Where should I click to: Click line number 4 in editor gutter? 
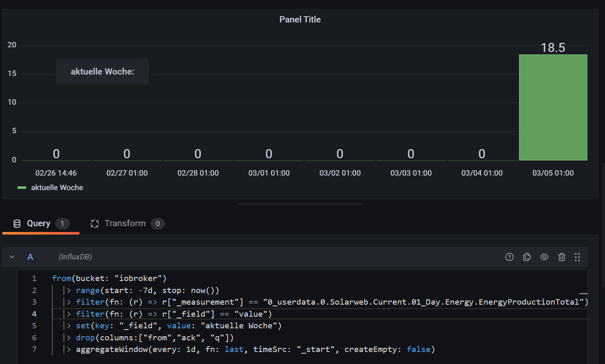point(34,314)
